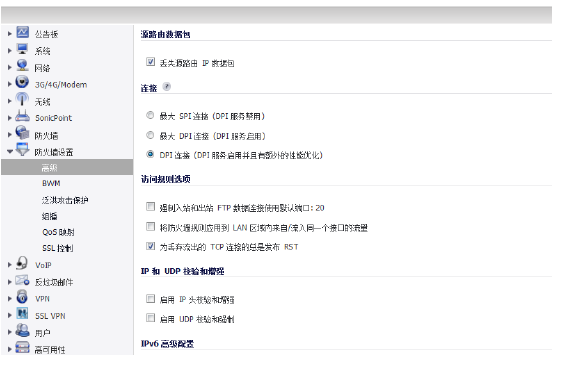This screenshot has height=375, width=576.
Task: Click the 网络 network globe icon
Action: coord(22,66)
